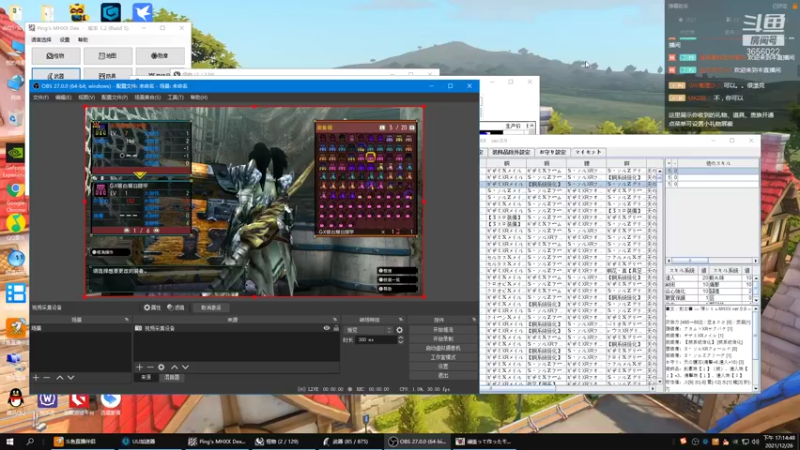Open OBS 视图(V) menu

pyautogui.click(x=86, y=97)
